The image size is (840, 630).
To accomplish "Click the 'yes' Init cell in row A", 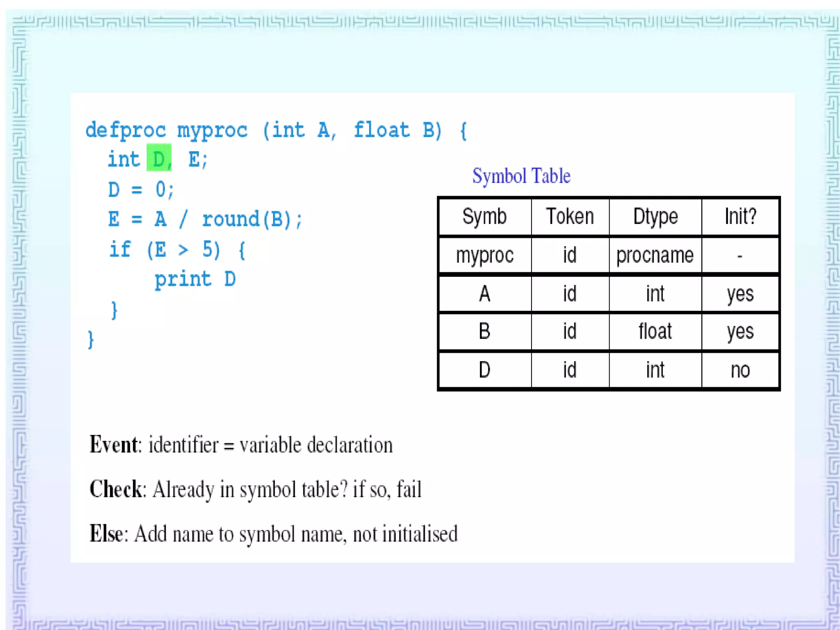I will (x=740, y=294).
